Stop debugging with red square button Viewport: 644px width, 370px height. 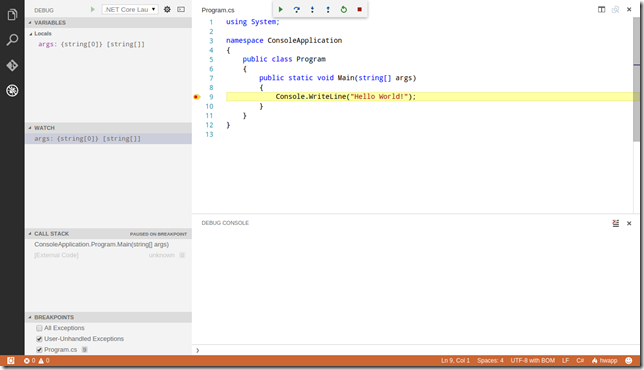359,9
